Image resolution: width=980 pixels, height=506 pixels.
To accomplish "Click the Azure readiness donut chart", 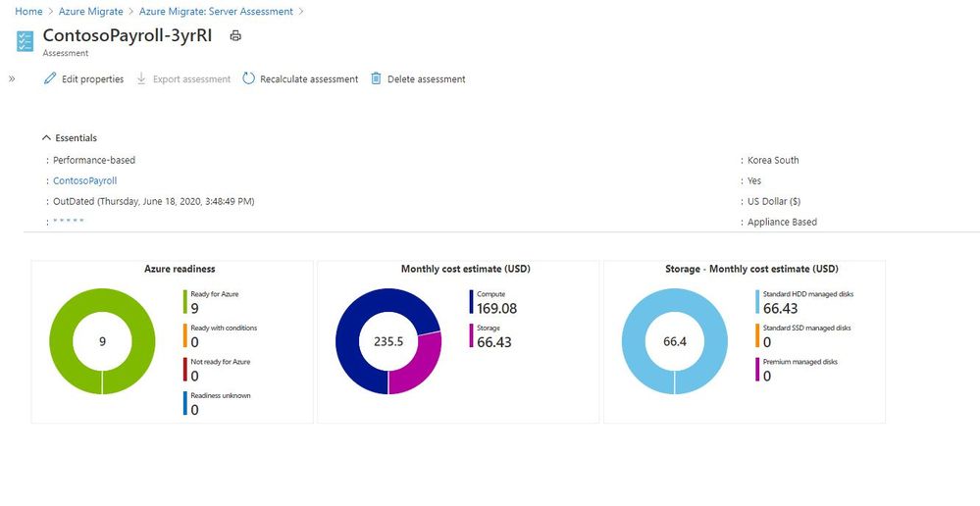I will pos(102,341).
